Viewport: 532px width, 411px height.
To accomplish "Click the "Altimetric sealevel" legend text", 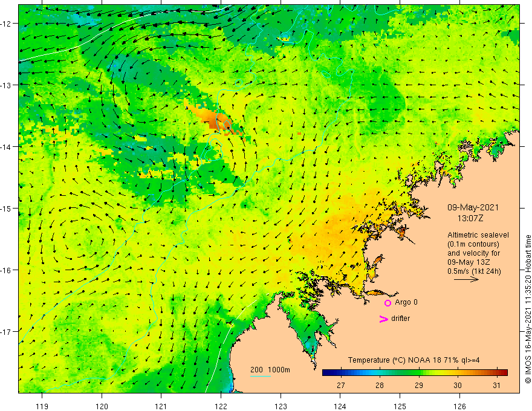I will click(x=478, y=235).
